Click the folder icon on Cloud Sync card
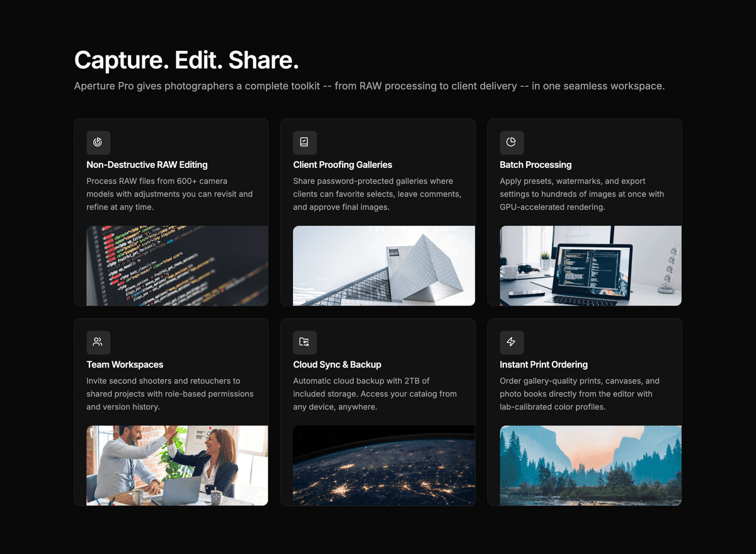The width and height of the screenshot is (756, 554). [305, 342]
